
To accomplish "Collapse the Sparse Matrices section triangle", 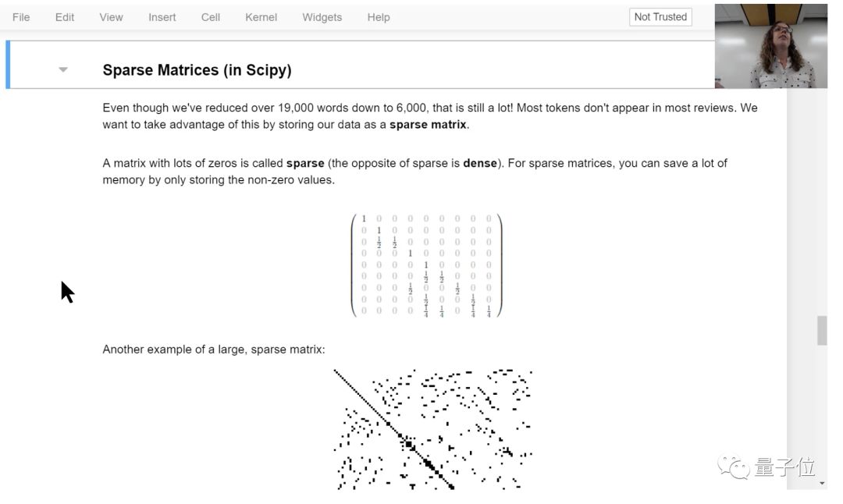I will click(63, 70).
